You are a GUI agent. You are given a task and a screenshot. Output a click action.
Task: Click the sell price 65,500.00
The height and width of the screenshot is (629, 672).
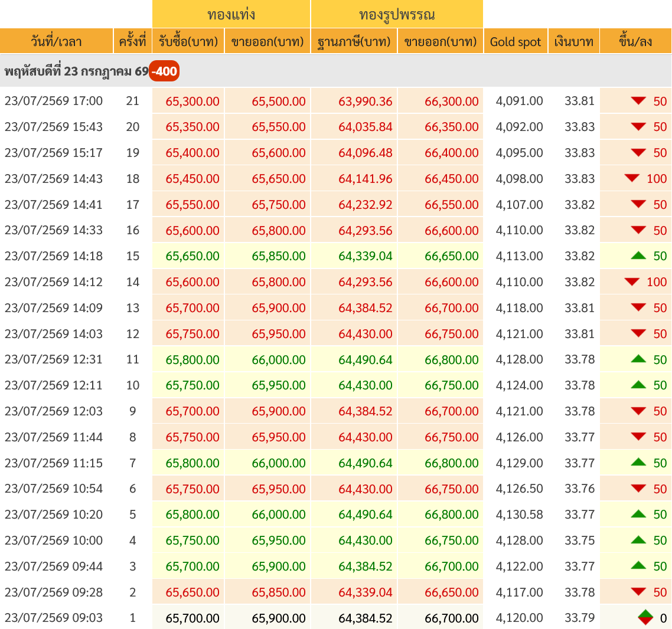coord(279,101)
